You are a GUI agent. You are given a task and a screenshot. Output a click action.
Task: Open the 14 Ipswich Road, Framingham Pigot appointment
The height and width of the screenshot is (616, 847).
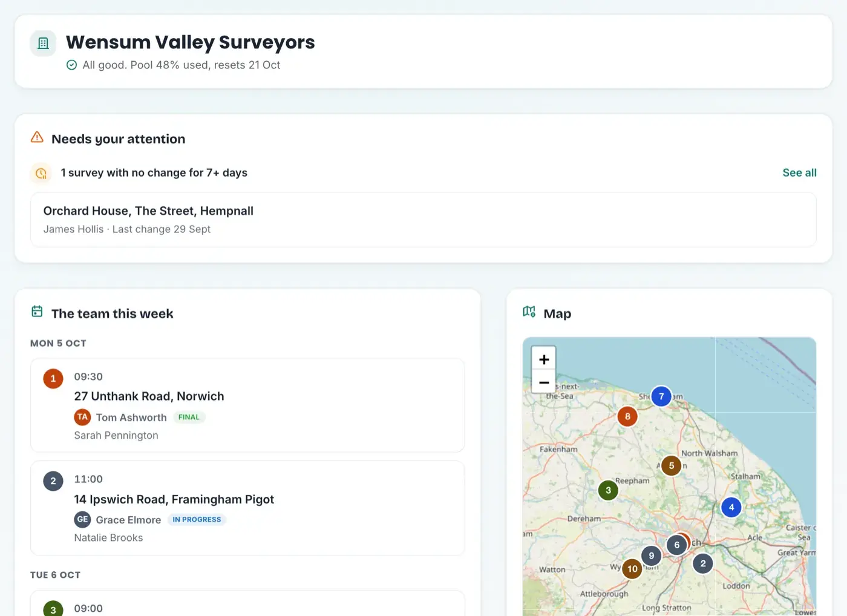pyautogui.click(x=247, y=508)
